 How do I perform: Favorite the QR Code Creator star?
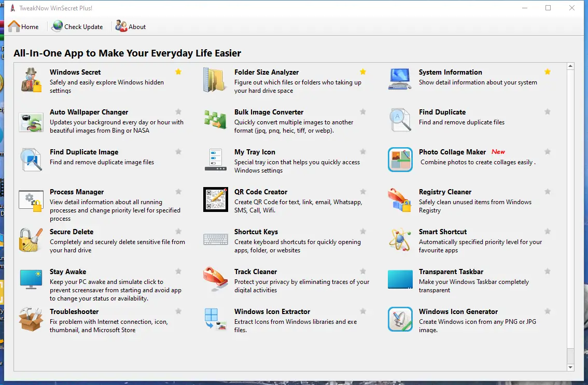click(363, 192)
